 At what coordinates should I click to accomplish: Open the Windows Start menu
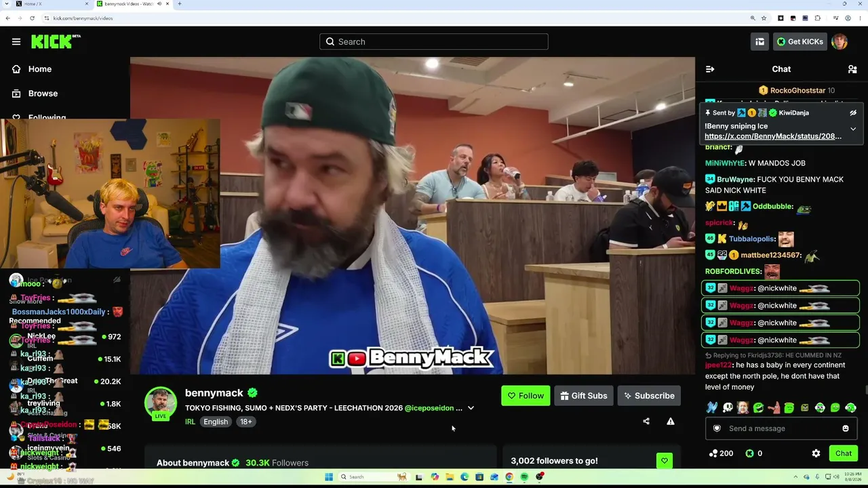point(329,477)
